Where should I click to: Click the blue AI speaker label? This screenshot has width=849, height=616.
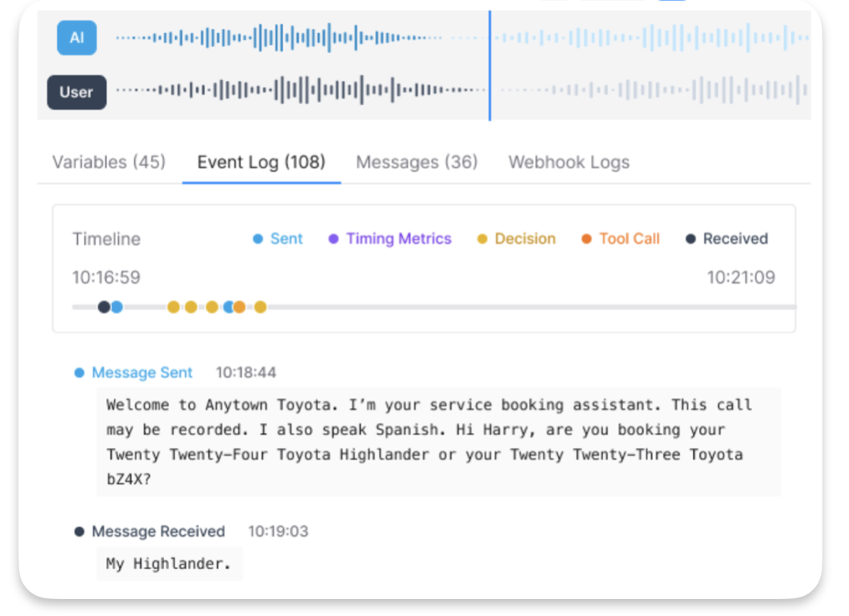click(76, 39)
